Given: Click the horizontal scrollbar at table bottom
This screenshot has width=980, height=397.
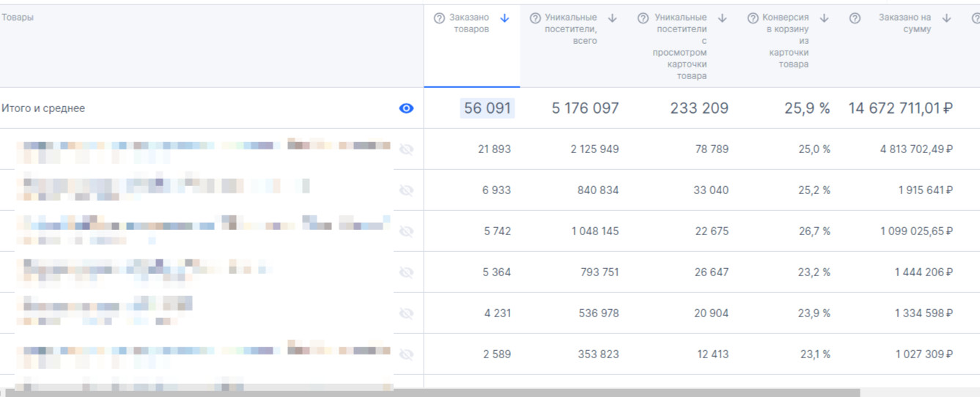Looking at the screenshot, I should click(x=432, y=393).
